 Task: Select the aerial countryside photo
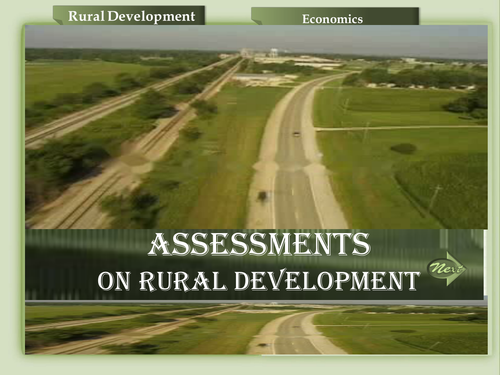tap(256, 127)
